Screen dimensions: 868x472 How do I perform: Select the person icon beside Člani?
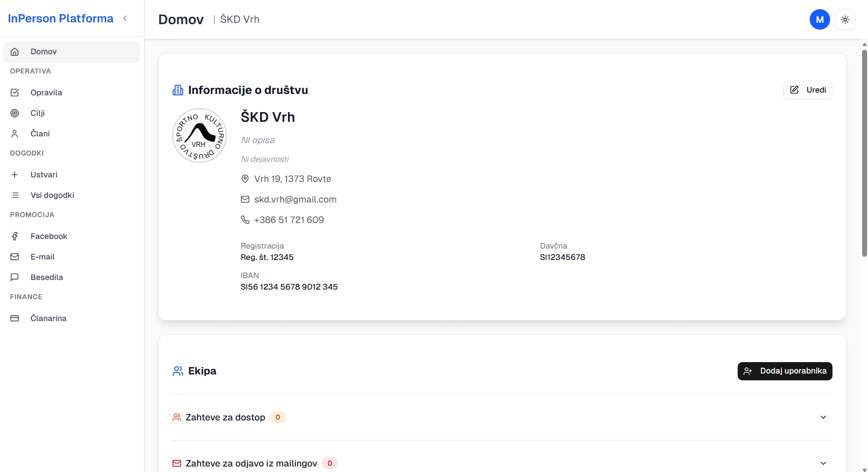(15, 133)
